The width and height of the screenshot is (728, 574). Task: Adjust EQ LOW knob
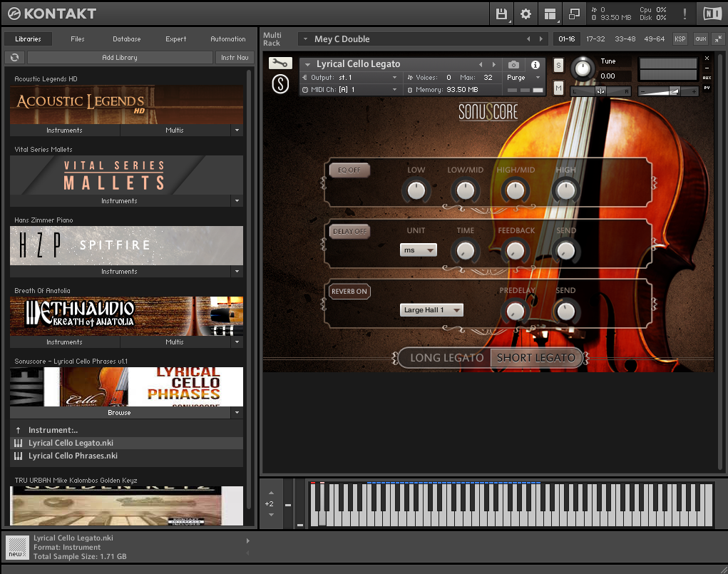tap(416, 190)
